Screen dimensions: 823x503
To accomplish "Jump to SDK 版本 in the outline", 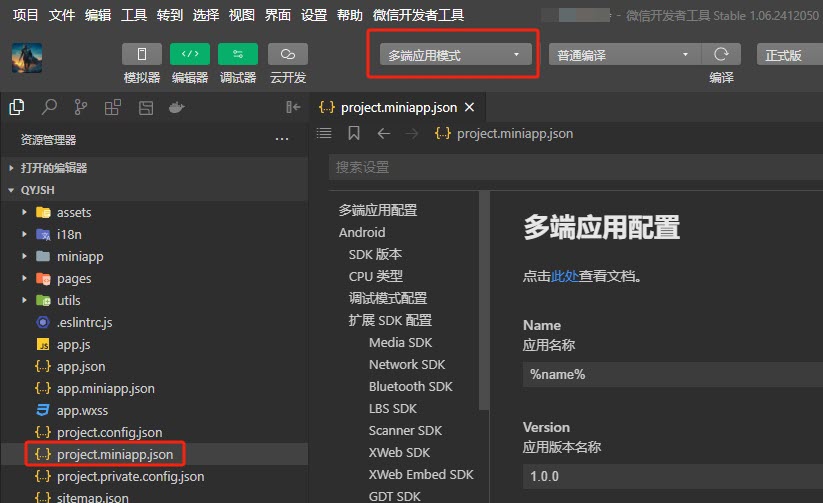I will click(375, 254).
